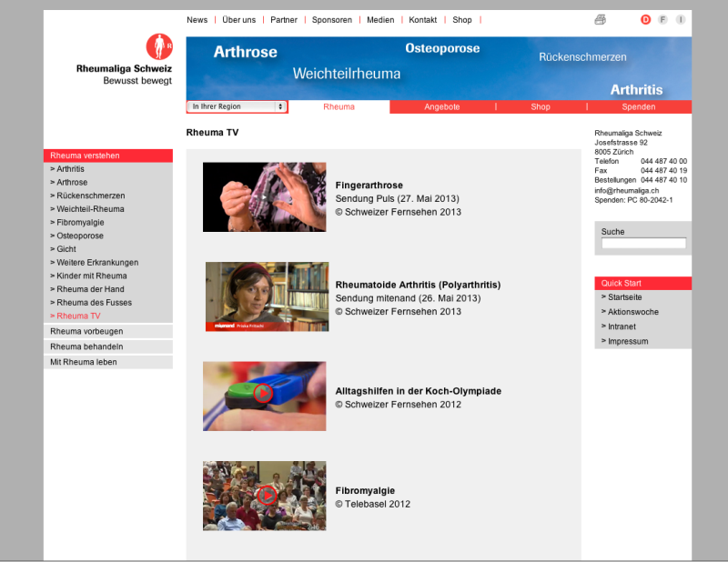This screenshot has width=728, height=562.
Task: Click the info@rheumaliga.ch email link
Action: coord(626,190)
